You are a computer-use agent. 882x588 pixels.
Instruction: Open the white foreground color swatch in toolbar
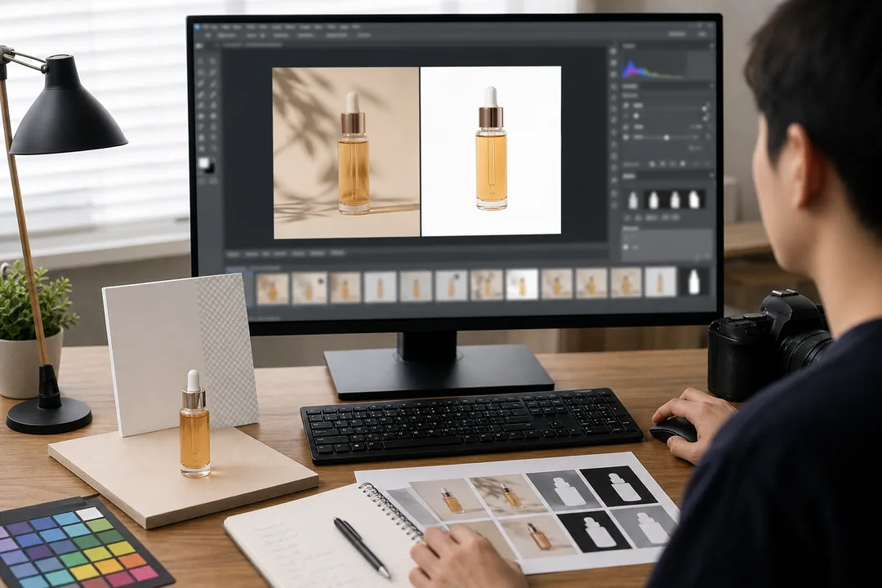click(205, 163)
